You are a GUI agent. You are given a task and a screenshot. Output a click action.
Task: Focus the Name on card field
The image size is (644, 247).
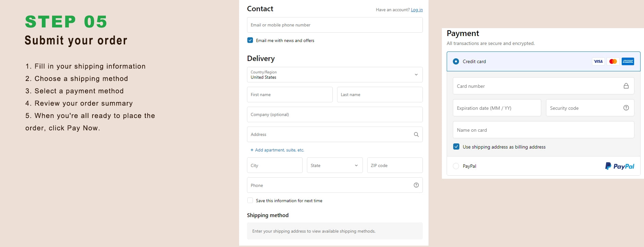pos(543,130)
